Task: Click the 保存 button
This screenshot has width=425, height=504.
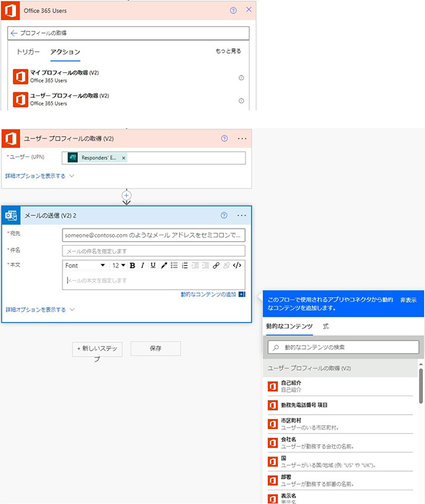Action: point(155,348)
